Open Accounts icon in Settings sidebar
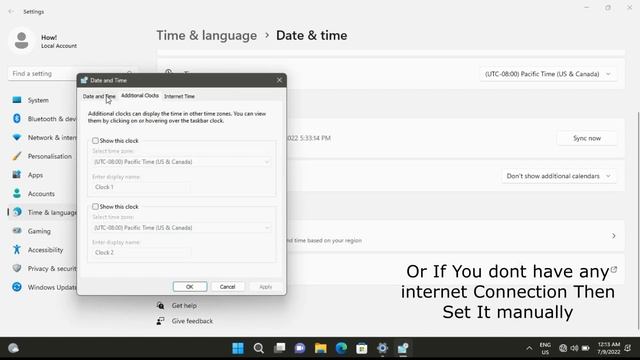 point(17,193)
